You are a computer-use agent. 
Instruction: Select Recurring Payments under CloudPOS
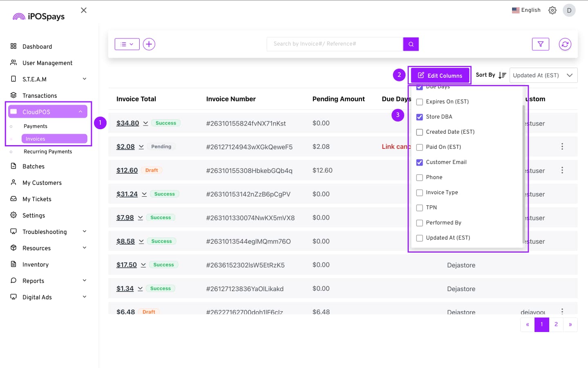click(x=48, y=152)
